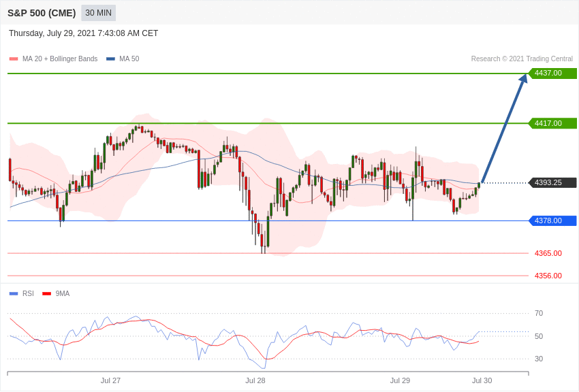Click the 30 MIN timeframe badge

pyautogui.click(x=98, y=13)
